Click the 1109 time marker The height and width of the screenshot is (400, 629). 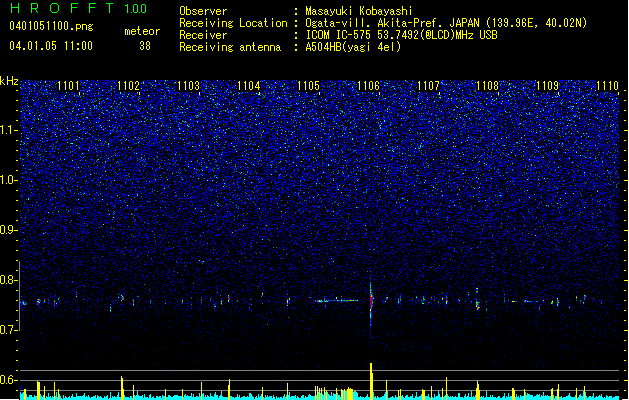point(548,86)
